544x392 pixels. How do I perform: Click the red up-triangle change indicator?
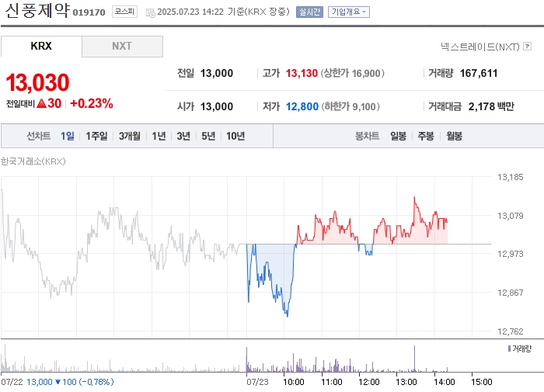[x=41, y=103]
